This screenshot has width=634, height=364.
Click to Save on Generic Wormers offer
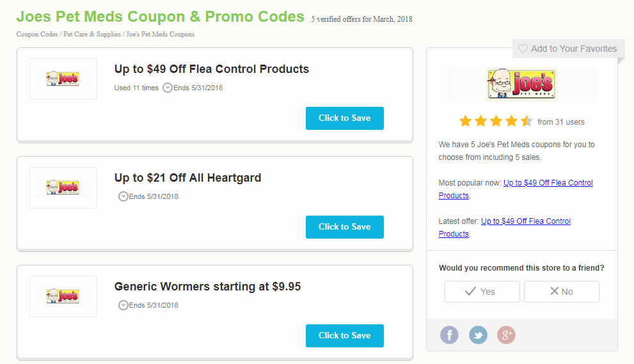point(344,336)
